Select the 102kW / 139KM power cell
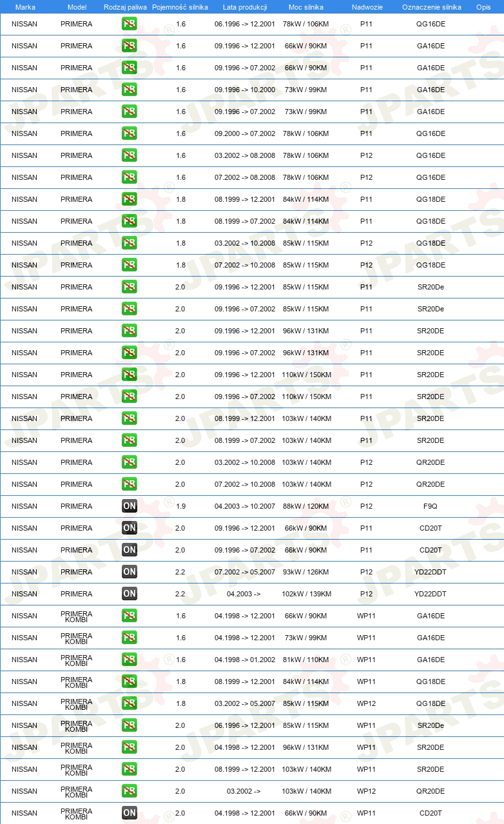The image size is (504, 824). pyautogui.click(x=306, y=594)
